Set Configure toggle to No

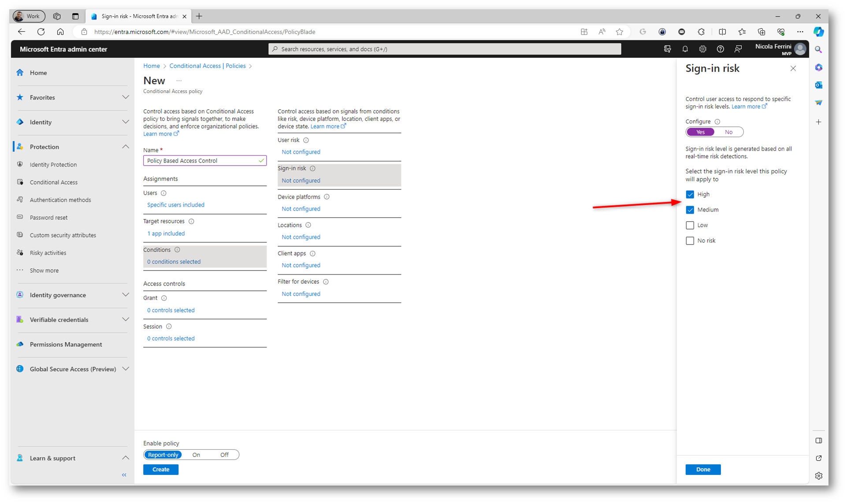click(x=728, y=132)
